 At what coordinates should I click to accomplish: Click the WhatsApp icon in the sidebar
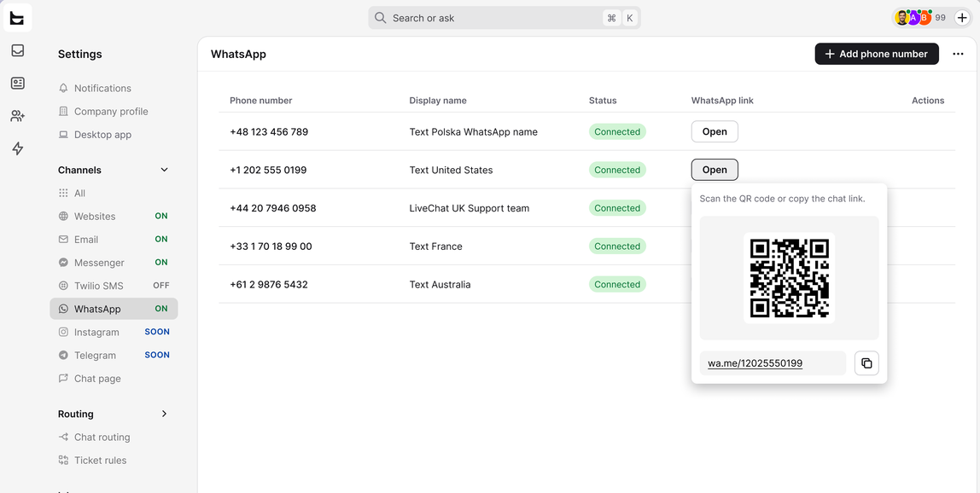click(x=63, y=309)
